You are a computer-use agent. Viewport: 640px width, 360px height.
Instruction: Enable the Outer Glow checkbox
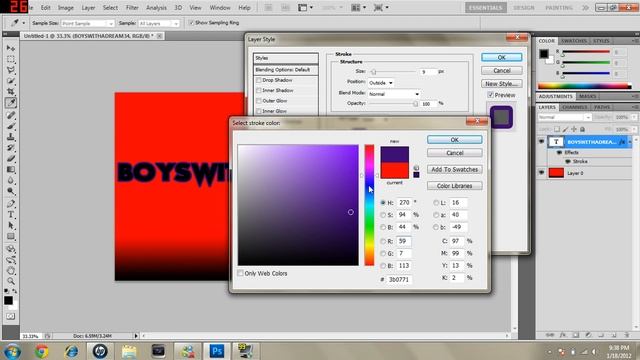(258, 100)
